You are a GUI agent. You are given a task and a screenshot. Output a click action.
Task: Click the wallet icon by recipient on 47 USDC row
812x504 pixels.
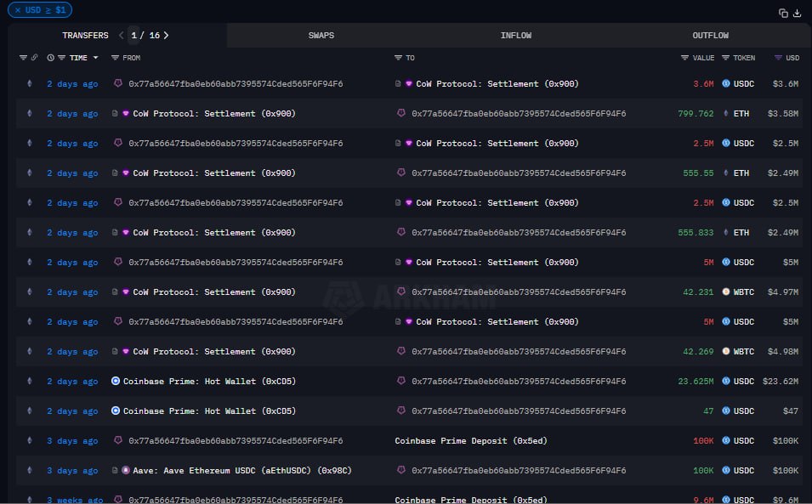point(400,411)
